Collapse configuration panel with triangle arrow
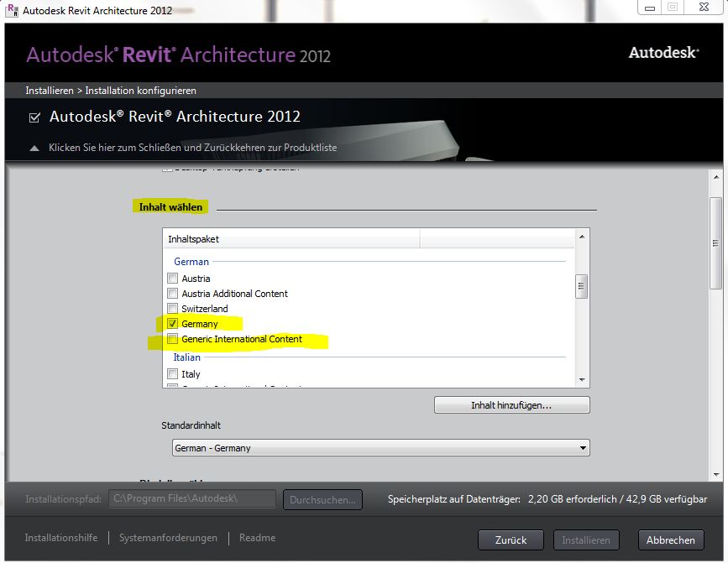 coord(34,148)
